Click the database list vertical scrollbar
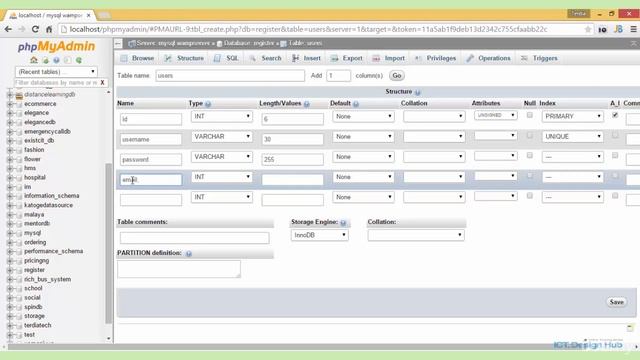This screenshot has height=360, width=640. click(x=109, y=243)
